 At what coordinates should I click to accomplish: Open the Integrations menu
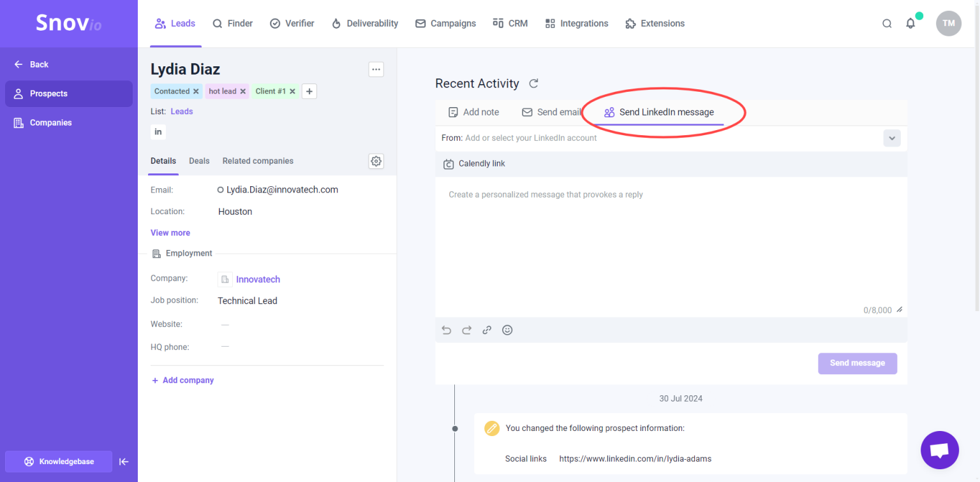tap(577, 24)
